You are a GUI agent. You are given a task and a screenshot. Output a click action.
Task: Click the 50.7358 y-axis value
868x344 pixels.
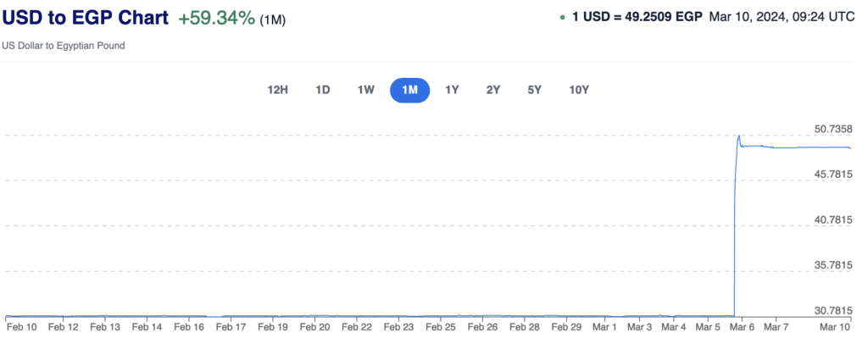[x=832, y=129]
